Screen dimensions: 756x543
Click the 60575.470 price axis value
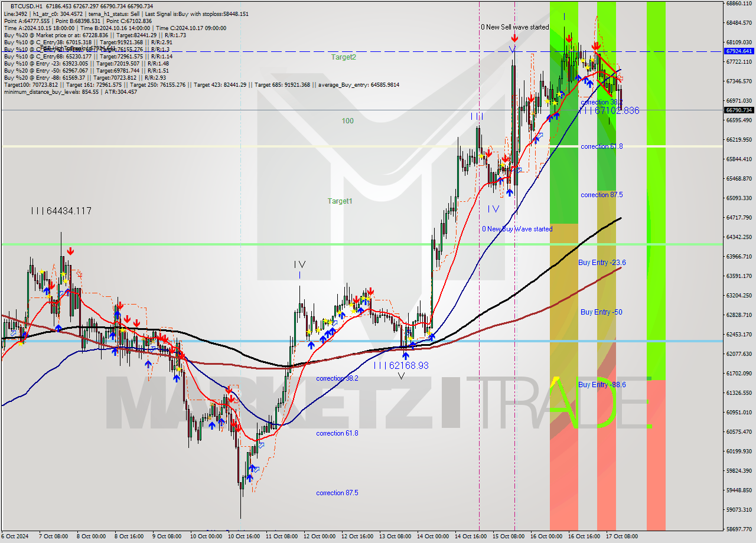[739, 432]
